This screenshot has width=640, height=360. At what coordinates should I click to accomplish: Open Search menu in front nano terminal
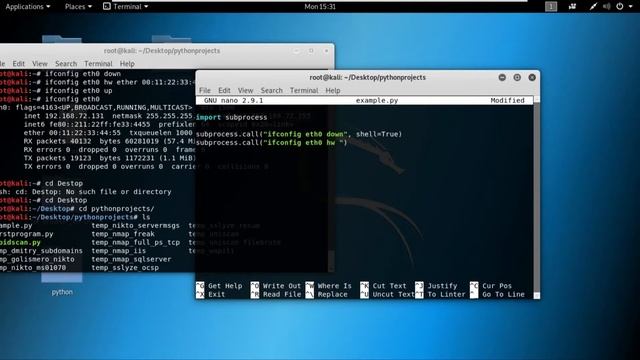(271, 91)
